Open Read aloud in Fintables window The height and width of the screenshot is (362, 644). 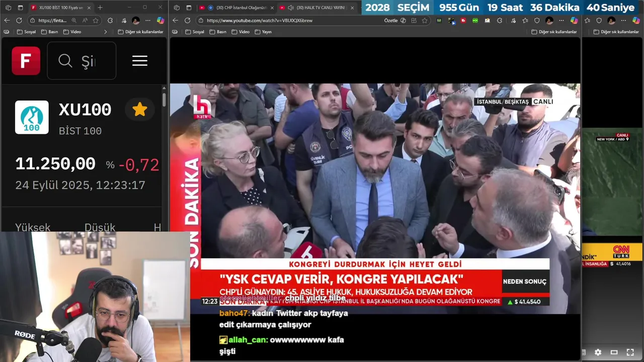tap(85, 21)
